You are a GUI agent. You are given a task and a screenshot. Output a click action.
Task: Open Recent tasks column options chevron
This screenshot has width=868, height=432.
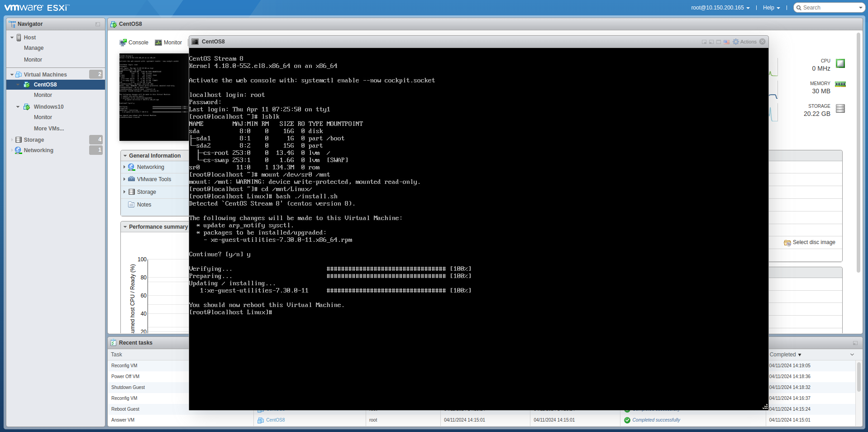852,355
